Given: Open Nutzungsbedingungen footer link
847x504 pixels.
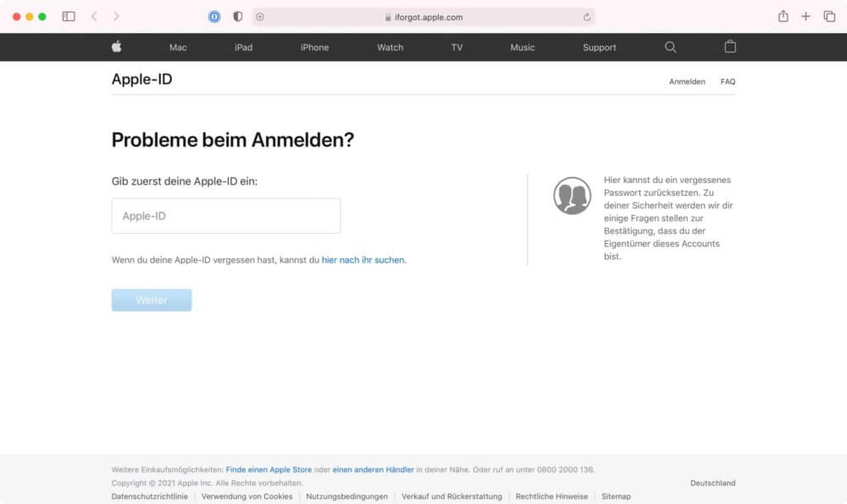Looking at the screenshot, I should (346, 496).
